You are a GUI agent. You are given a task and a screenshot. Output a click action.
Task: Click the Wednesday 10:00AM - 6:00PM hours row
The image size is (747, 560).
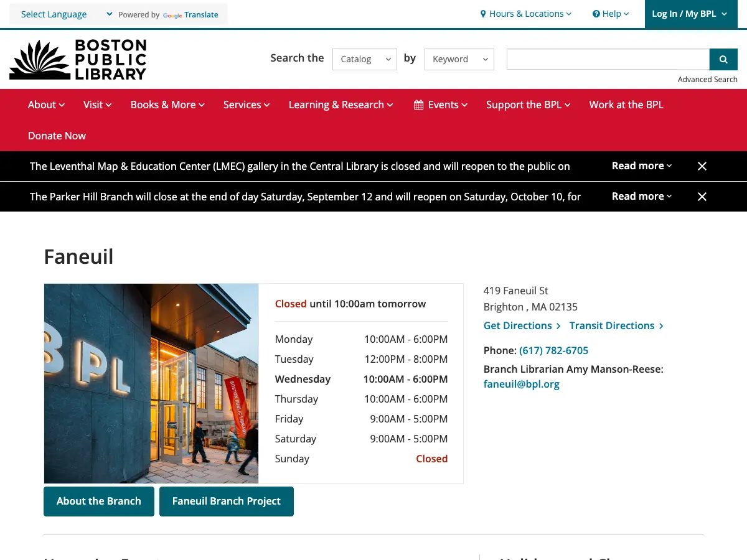(x=361, y=379)
